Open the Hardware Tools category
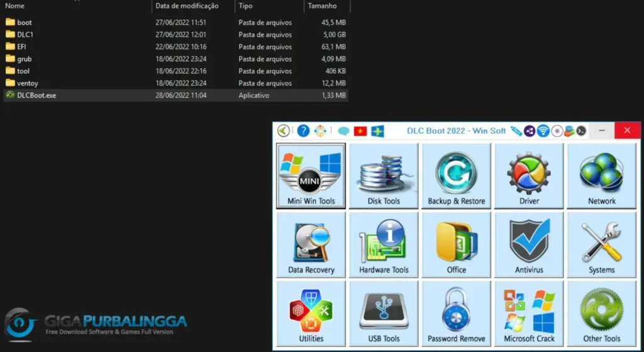This screenshot has height=352, width=644. (x=384, y=245)
